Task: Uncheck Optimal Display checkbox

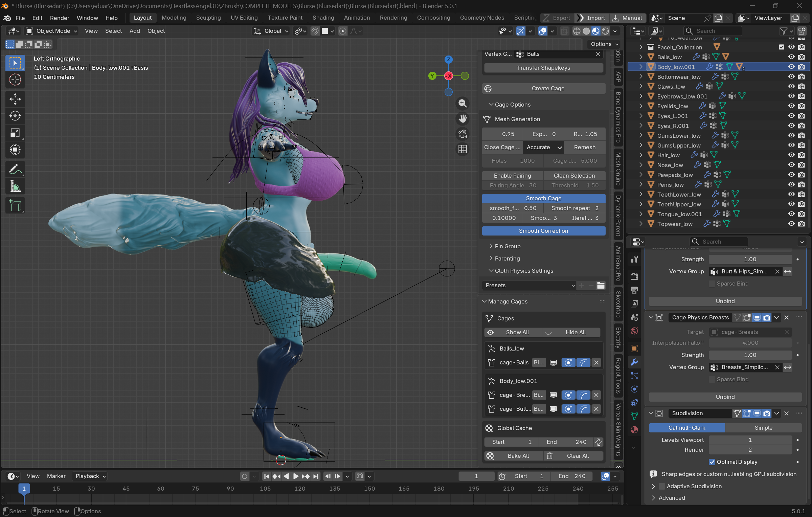Action: coord(712,462)
